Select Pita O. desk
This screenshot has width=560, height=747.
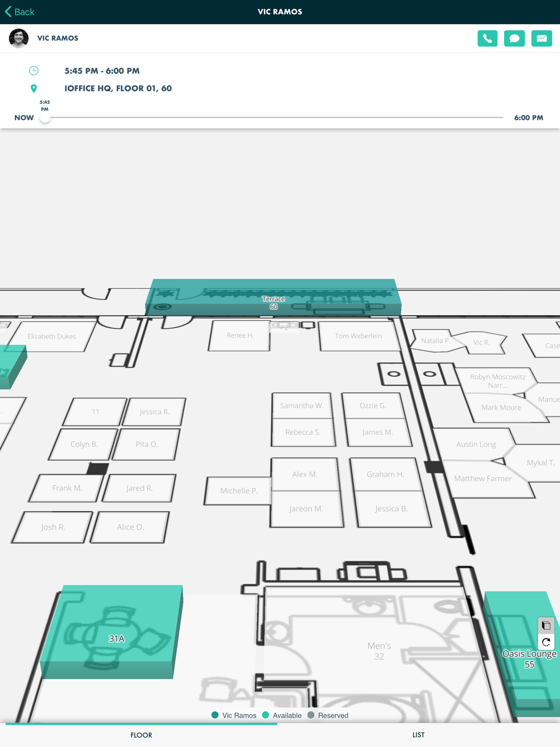147,444
